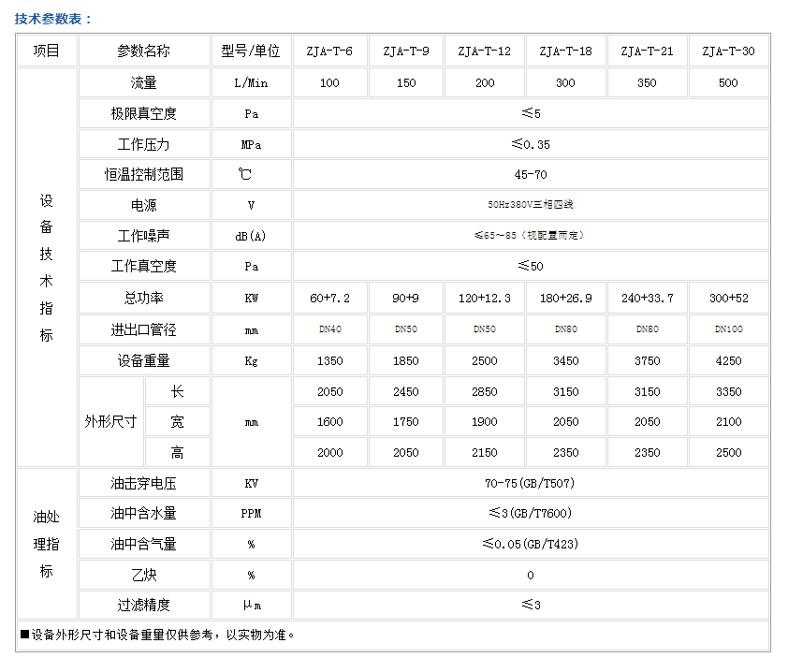Click the 设备重量 value 4250
788x672 pixels.
click(728, 360)
